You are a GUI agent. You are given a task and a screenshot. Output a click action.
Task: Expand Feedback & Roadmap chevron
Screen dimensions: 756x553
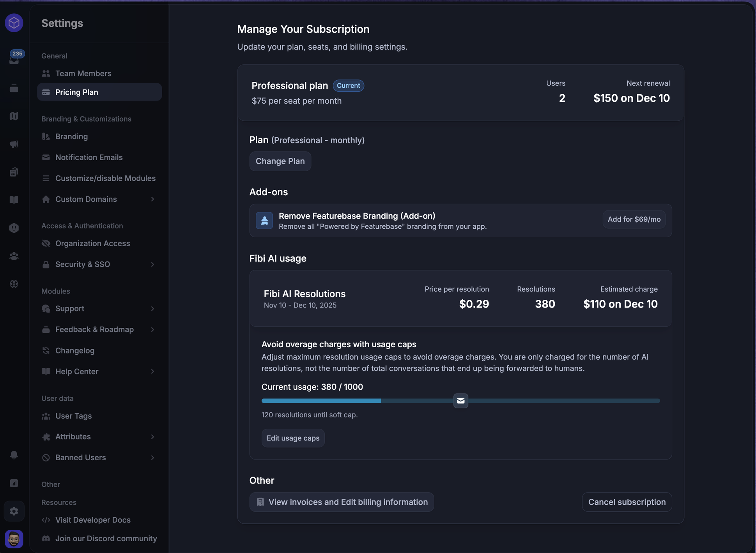pyautogui.click(x=152, y=329)
